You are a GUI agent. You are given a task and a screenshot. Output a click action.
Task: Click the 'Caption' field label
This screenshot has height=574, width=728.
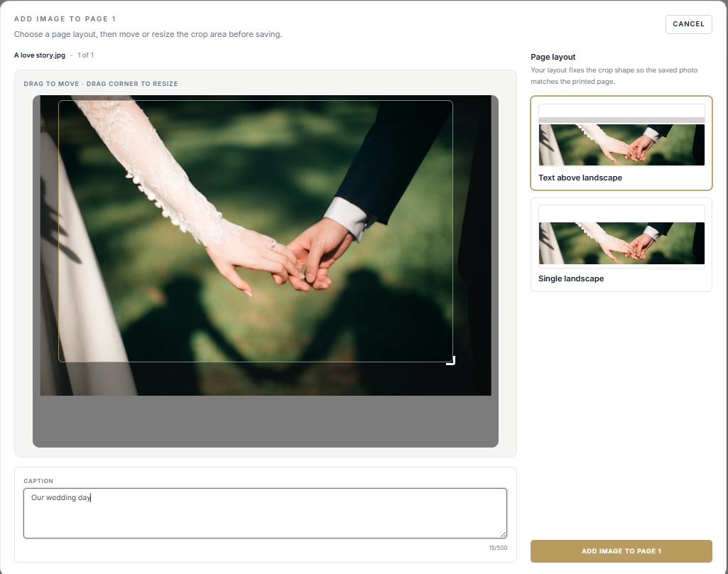click(38, 481)
